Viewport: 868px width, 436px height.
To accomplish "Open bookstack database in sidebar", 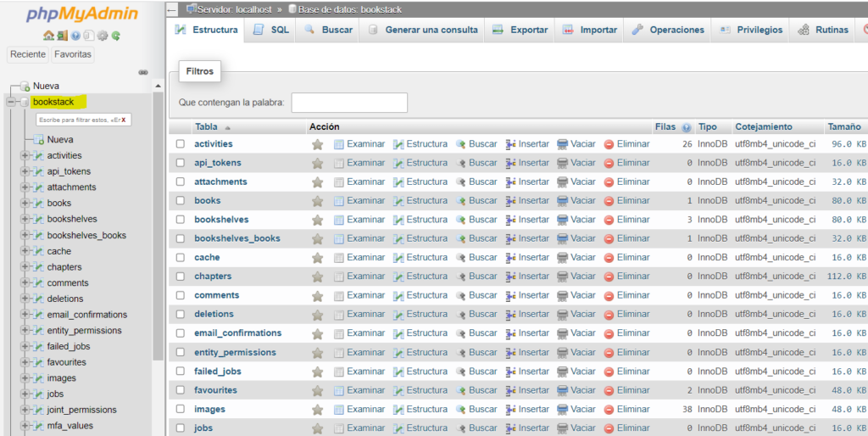I will point(53,102).
